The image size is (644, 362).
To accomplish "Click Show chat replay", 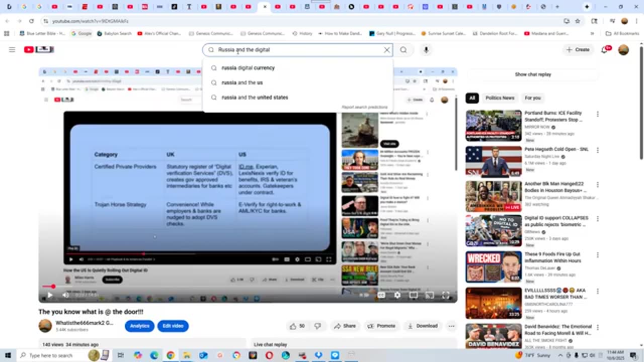I will coord(533,74).
